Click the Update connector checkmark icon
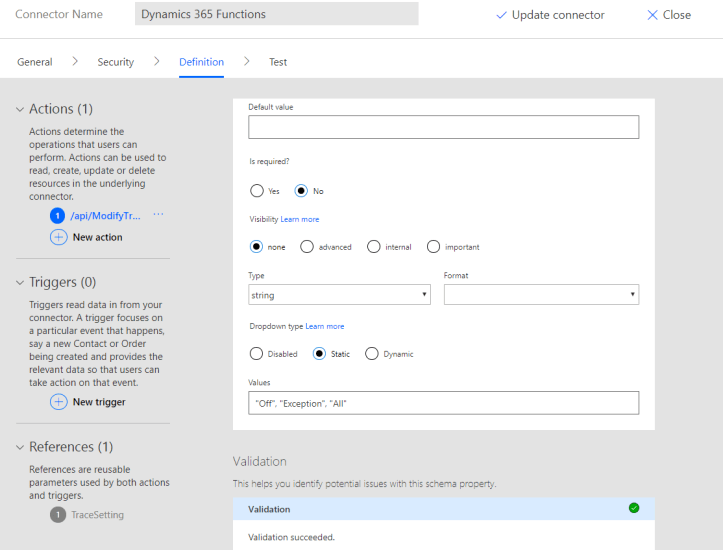The image size is (723, 550). pyautogui.click(x=501, y=15)
